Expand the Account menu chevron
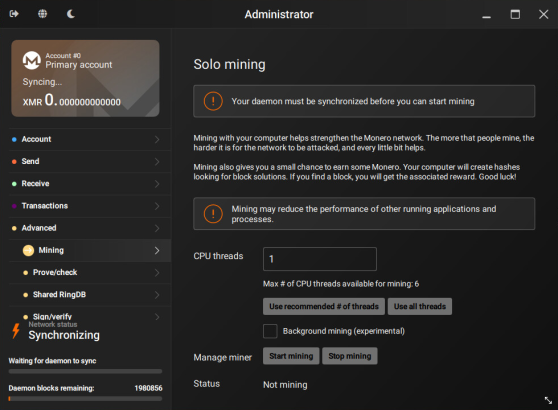Screen dimensions: 558x410 [157, 140]
